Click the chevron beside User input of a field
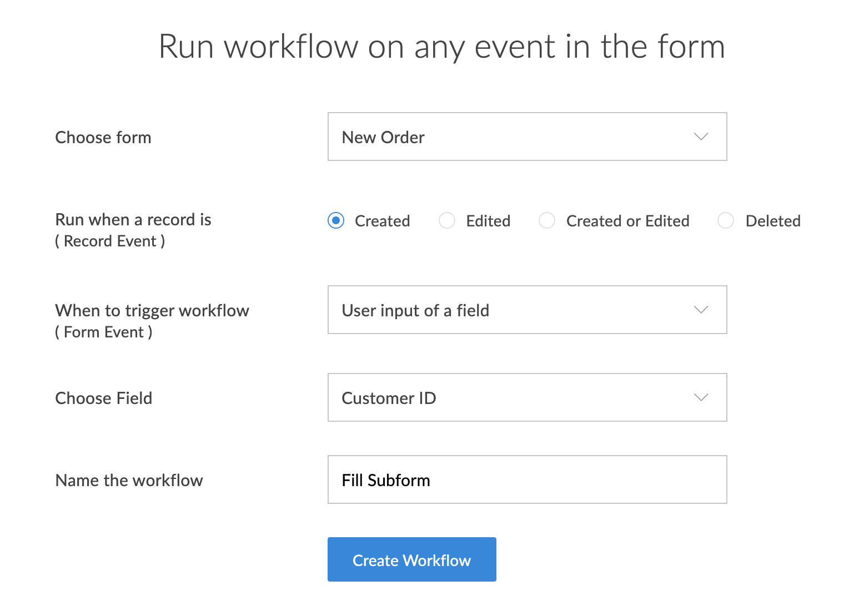Viewport: 864px width, 616px height. (701, 310)
